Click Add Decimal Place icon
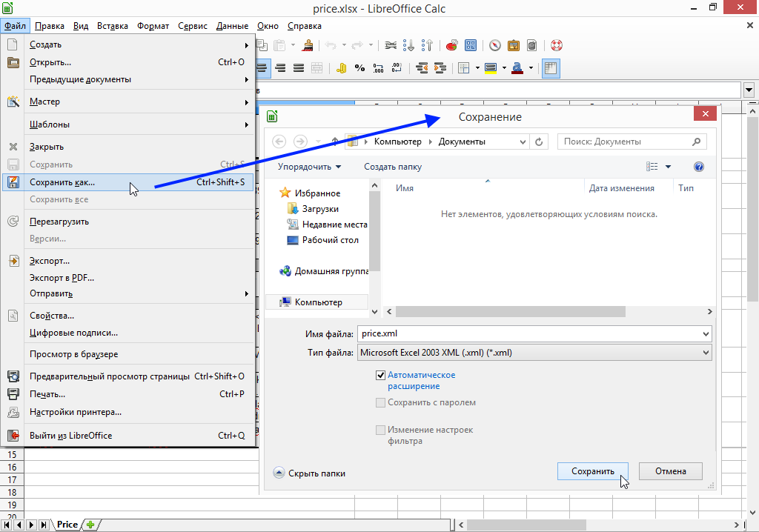The width and height of the screenshot is (759, 532). (378, 68)
